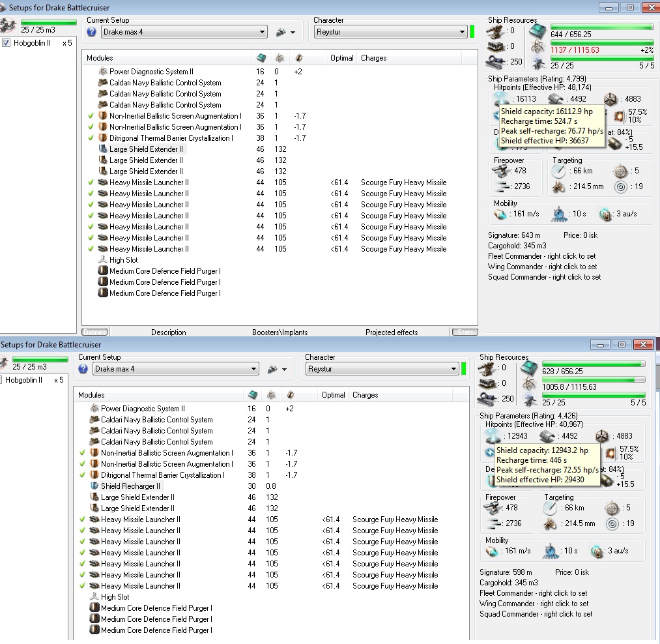
Task: Toggle Ditrigonal Thermal Barrier Crystallization I checkmark in top window
Action: [x=91, y=138]
